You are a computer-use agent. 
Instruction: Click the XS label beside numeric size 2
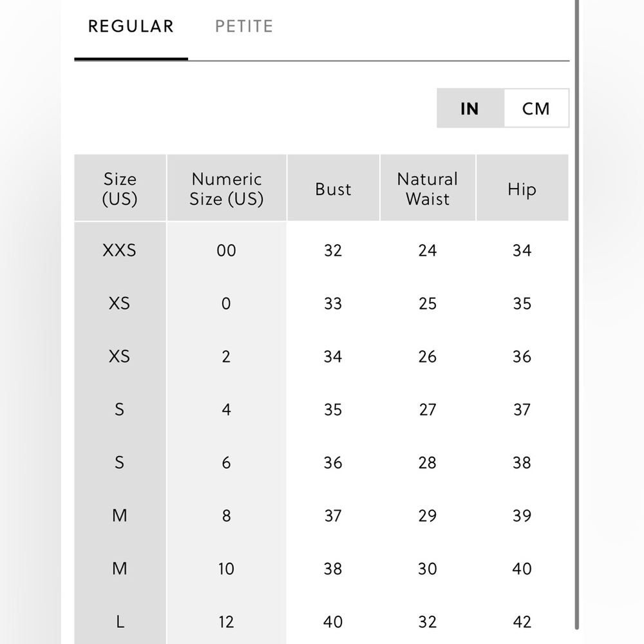[120, 357]
